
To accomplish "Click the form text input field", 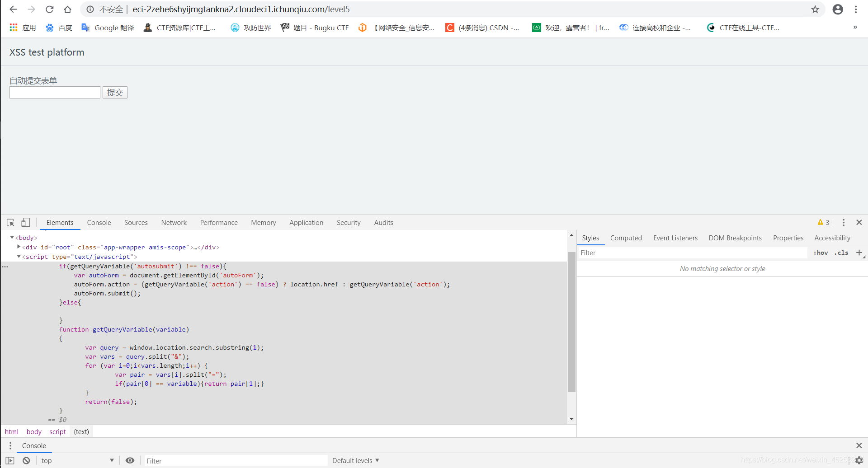I will coord(55,92).
